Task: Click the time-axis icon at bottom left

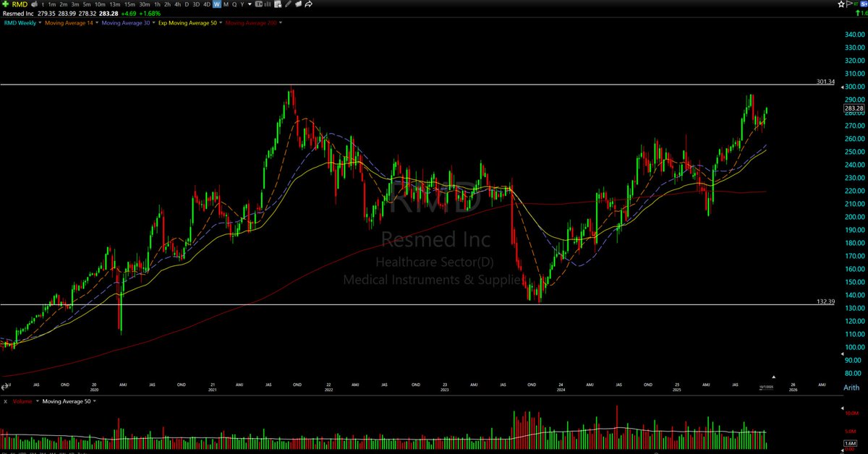Action: point(7,388)
